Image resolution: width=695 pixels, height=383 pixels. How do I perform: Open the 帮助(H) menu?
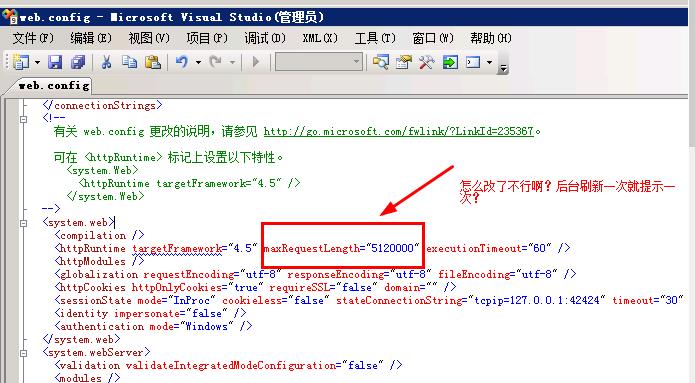tap(491, 38)
